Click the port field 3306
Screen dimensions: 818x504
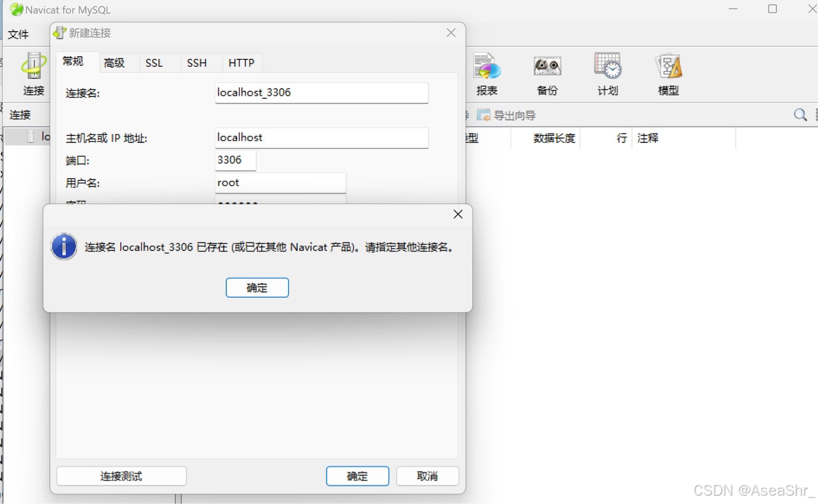236,160
